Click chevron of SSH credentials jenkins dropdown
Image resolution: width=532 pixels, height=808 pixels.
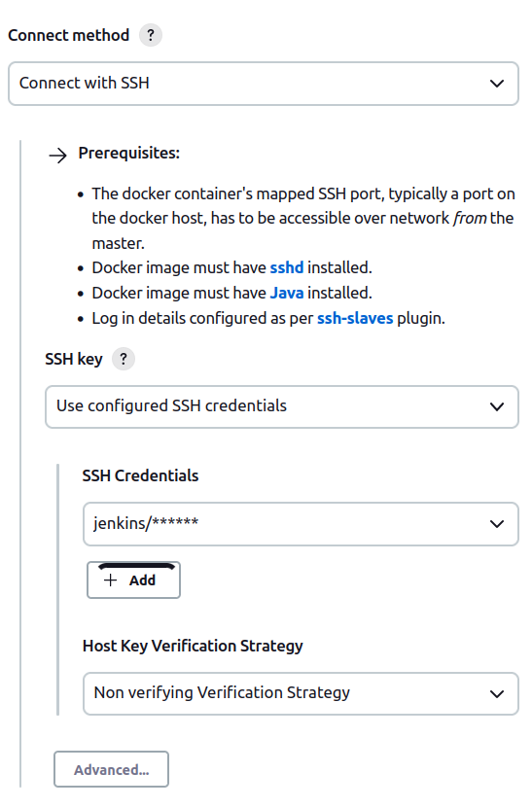tap(496, 524)
